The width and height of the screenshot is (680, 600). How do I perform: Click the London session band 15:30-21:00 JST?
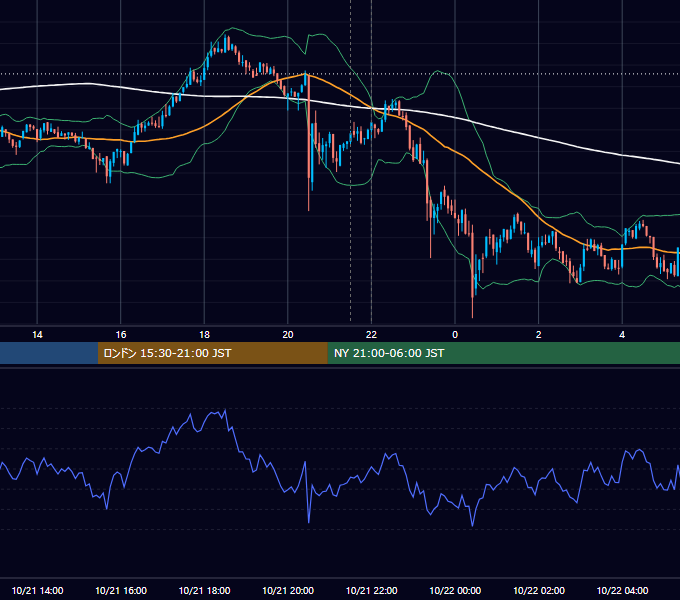[x=212, y=353]
